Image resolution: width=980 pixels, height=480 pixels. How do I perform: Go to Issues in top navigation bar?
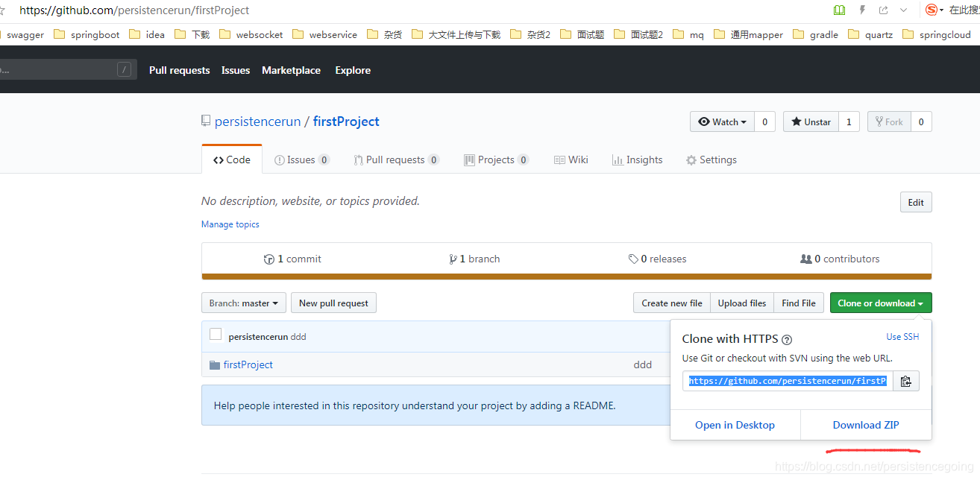pos(236,70)
